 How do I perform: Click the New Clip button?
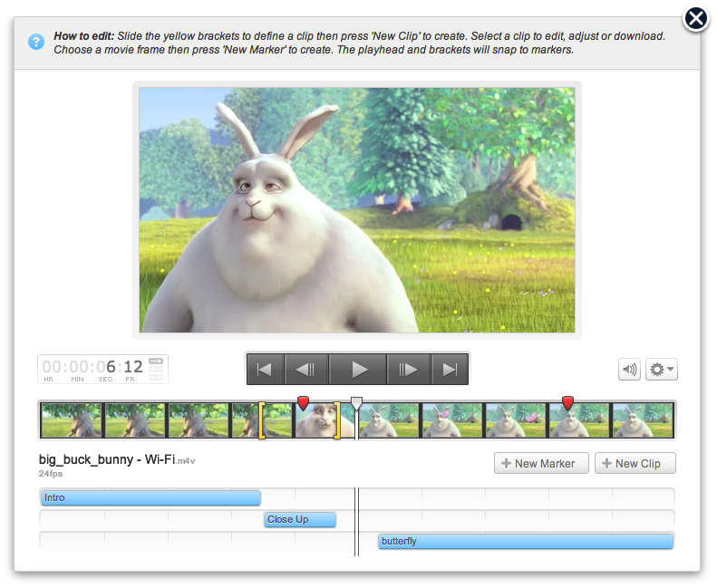635,463
